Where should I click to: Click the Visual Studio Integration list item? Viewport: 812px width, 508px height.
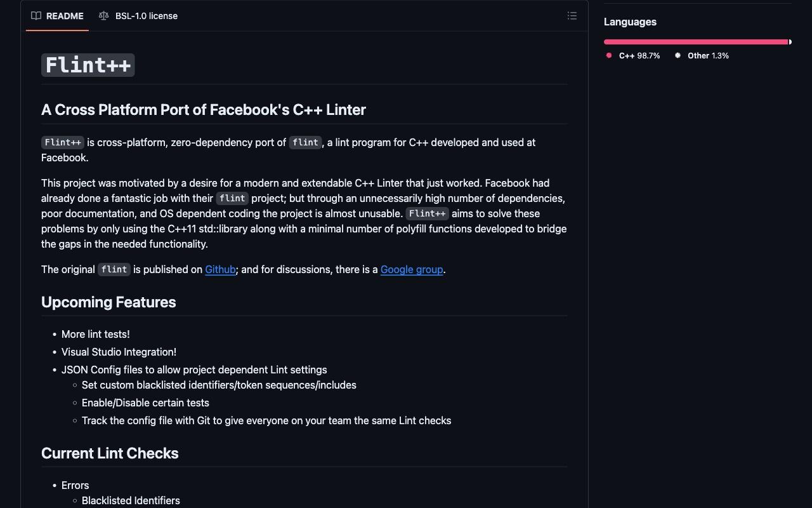click(119, 352)
